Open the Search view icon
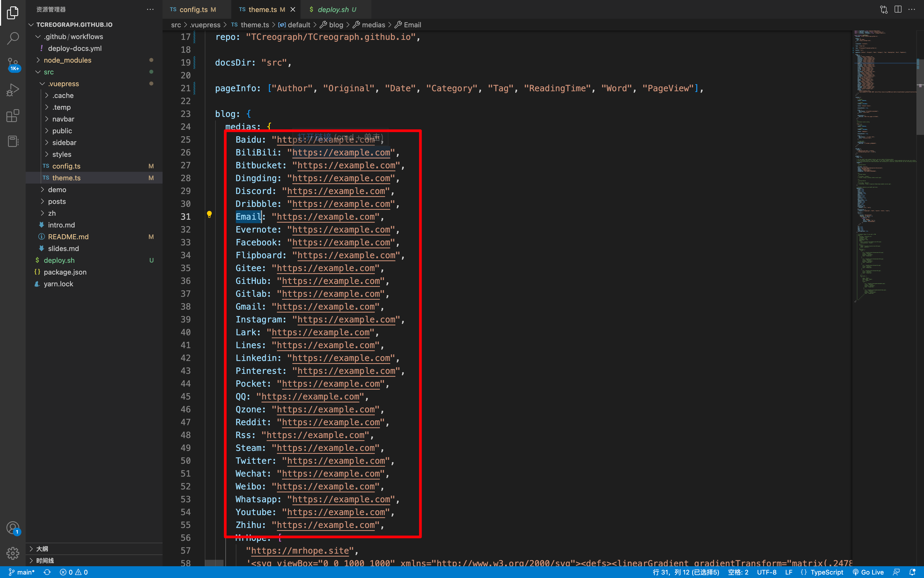The height and width of the screenshot is (578, 924). pos(13,38)
